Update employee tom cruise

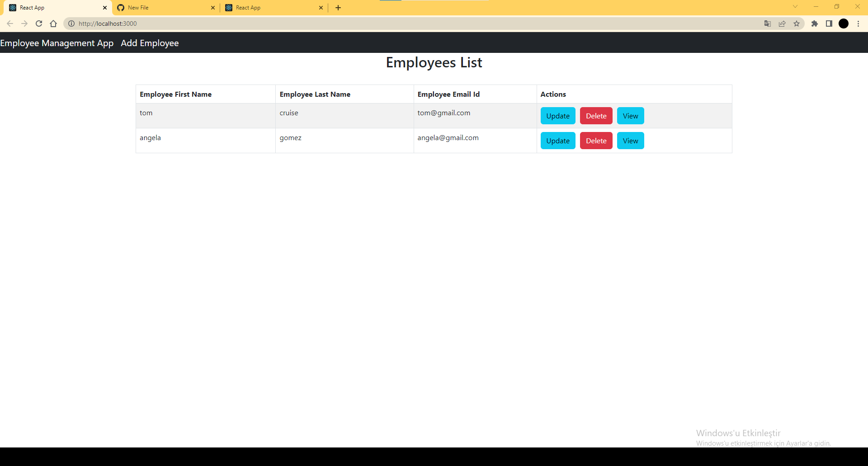(x=557, y=116)
